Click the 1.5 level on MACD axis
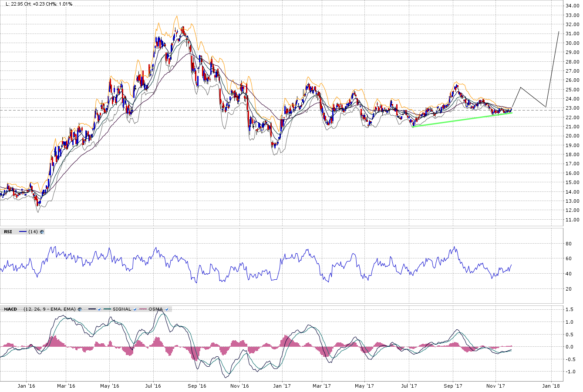 pyautogui.click(x=569, y=310)
